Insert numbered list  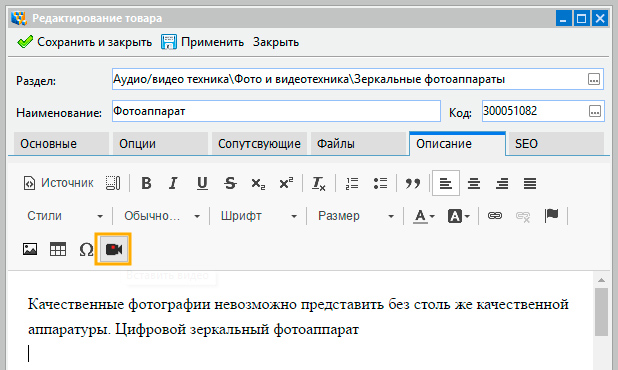(352, 184)
